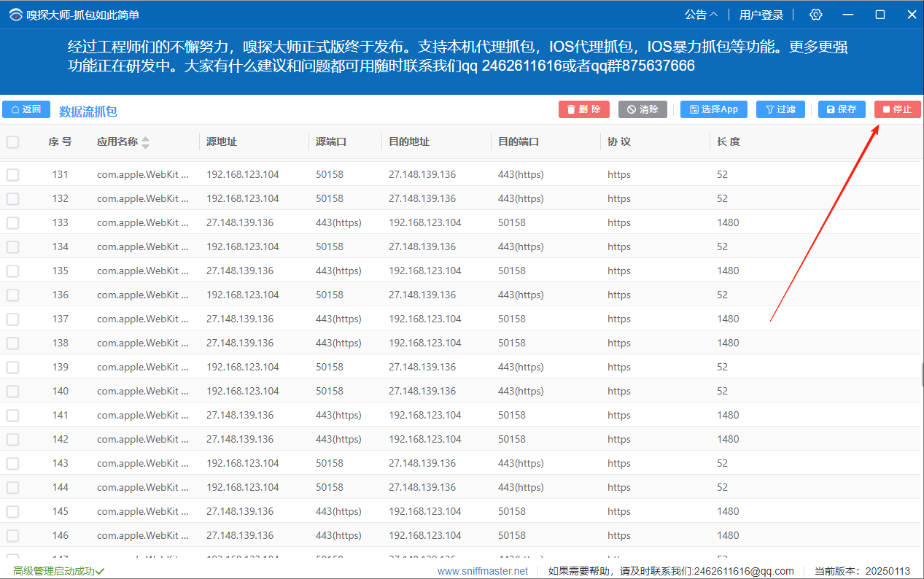The image size is (924, 579).
Task: Check the checkbox for row 141
Action: point(13,416)
